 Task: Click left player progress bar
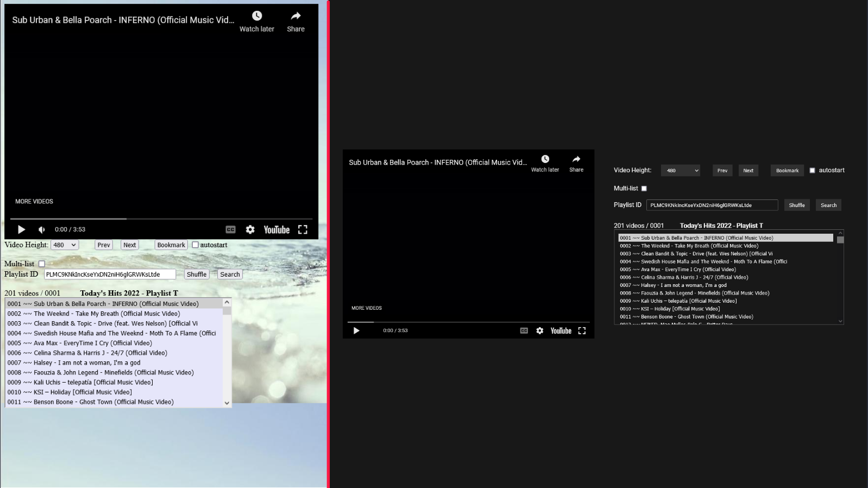click(161, 219)
